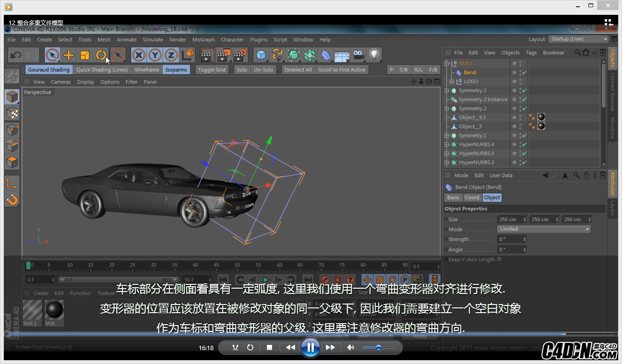Screen dimensions: 622x364
Task: Click the Deselect All button
Action: click(x=298, y=70)
